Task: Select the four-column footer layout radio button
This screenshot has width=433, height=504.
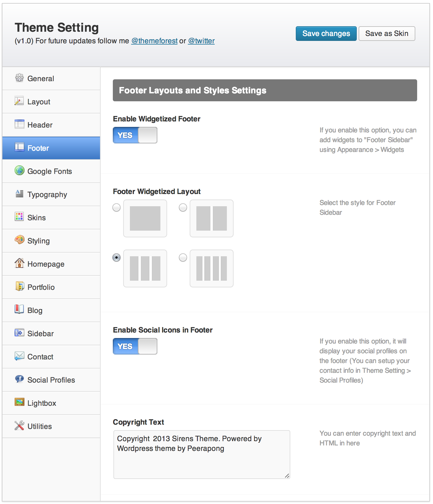Action: [x=183, y=258]
